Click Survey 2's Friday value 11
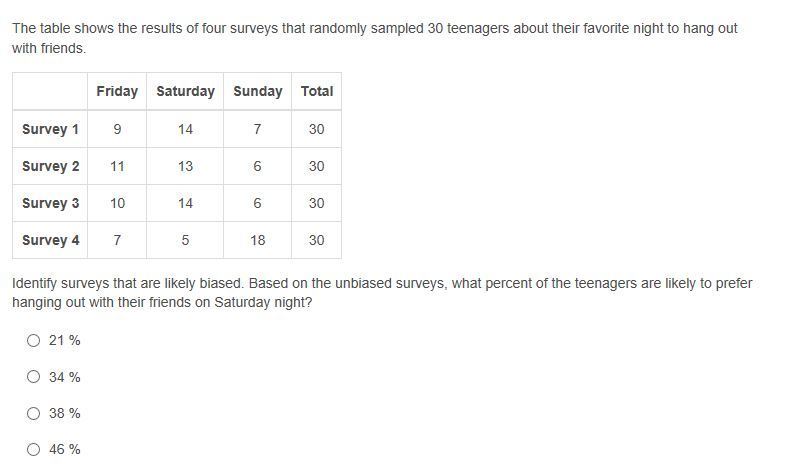Screen dimensions: 792x467 click(117, 166)
